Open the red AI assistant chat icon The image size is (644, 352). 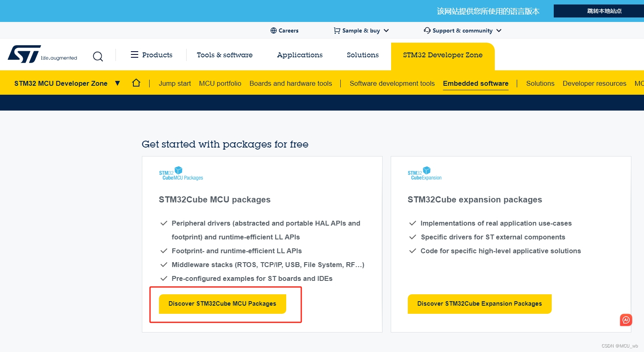(x=626, y=320)
